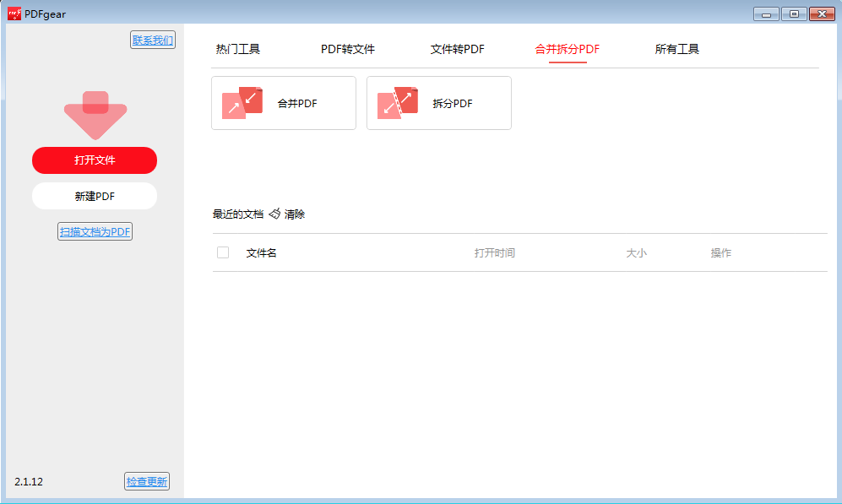The image size is (842, 504).
Task: Open the 联系我们 link
Action: pyautogui.click(x=153, y=40)
